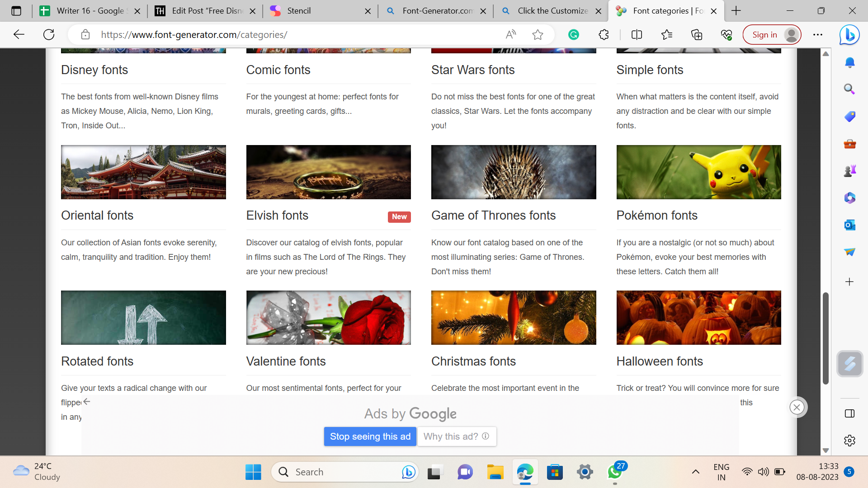This screenshot has height=488, width=868.
Task: Open the Favorites list icon
Action: click(x=667, y=34)
